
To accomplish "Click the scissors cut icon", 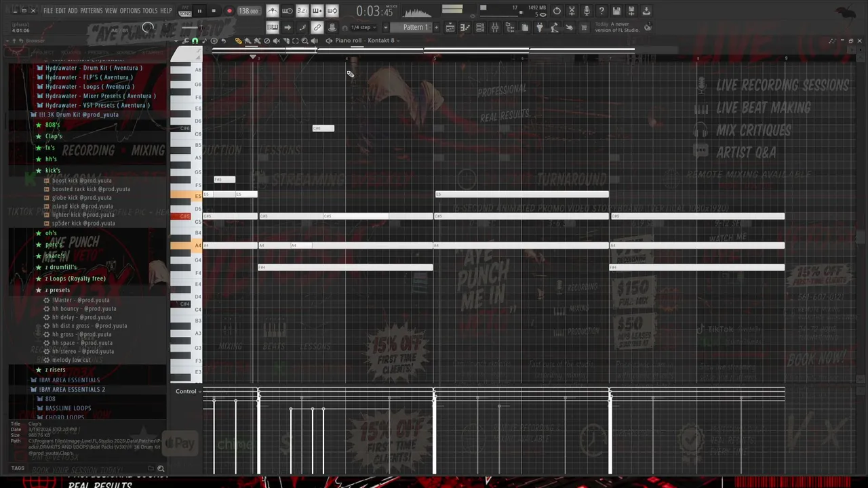I will (572, 11).
